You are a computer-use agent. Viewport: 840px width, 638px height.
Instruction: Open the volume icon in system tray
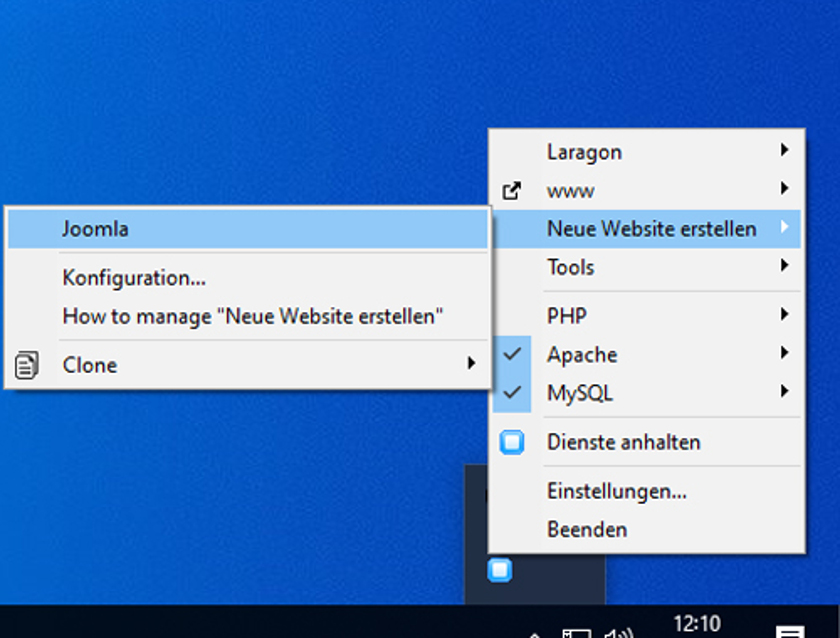click(619, 633)
